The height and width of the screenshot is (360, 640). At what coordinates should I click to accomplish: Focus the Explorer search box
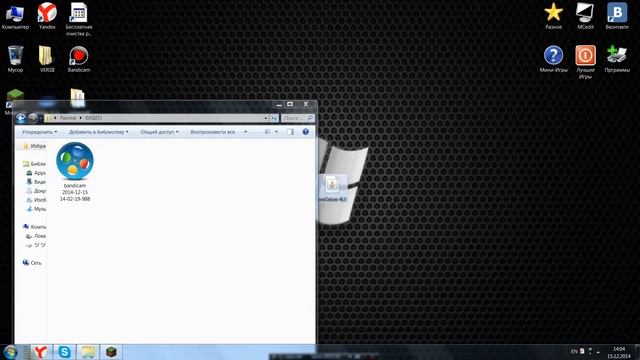(298, 118)
